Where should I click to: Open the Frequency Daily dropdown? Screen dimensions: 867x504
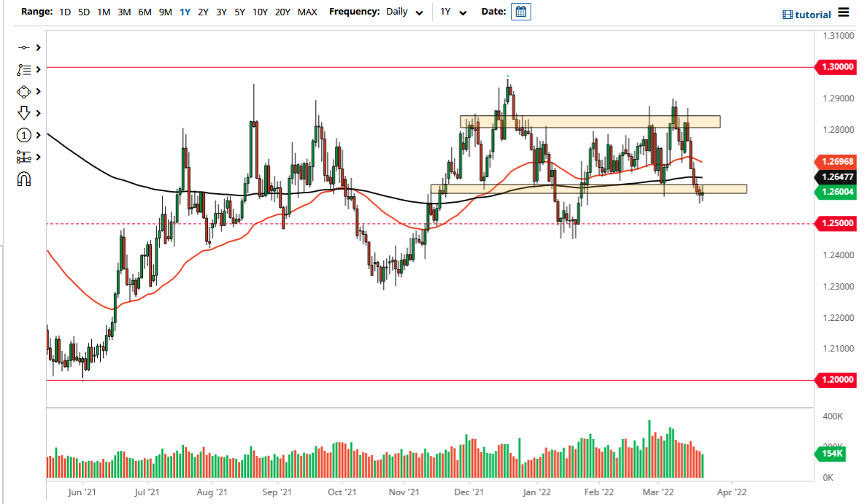pos(405,12)
